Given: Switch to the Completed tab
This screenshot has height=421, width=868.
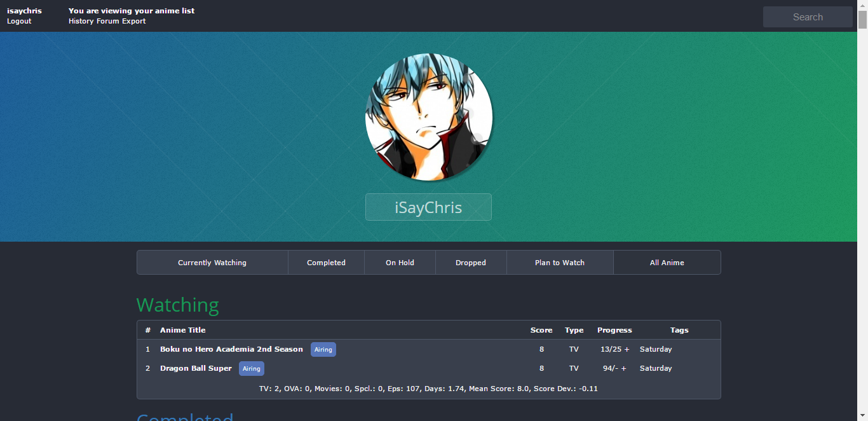Looking at the screenshot, I should click(326, 262).
